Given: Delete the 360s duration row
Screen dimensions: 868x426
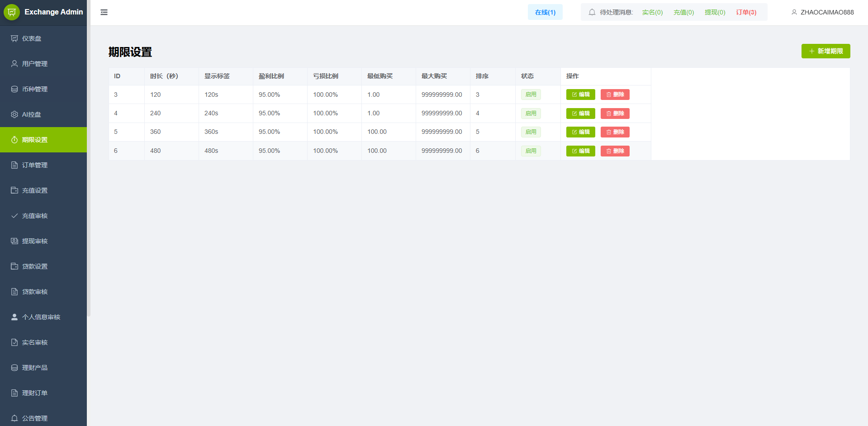Looking at the screenshot, I should [x=615, y=132].
